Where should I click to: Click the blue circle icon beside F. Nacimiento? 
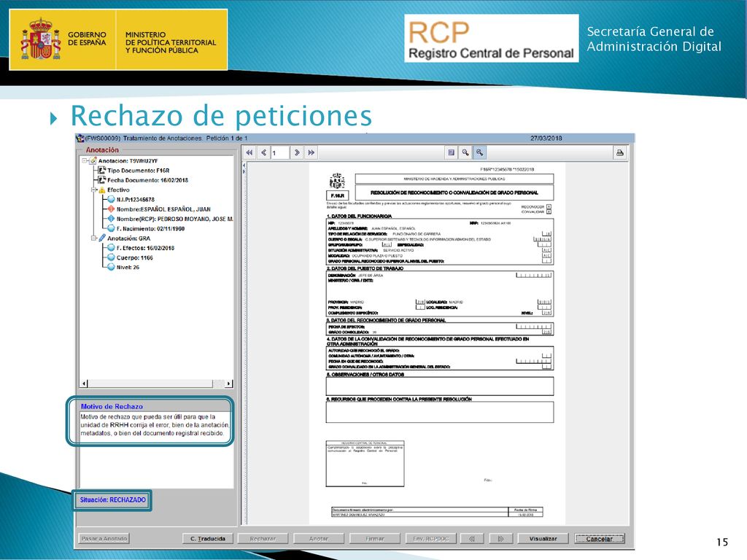(112, 228)
